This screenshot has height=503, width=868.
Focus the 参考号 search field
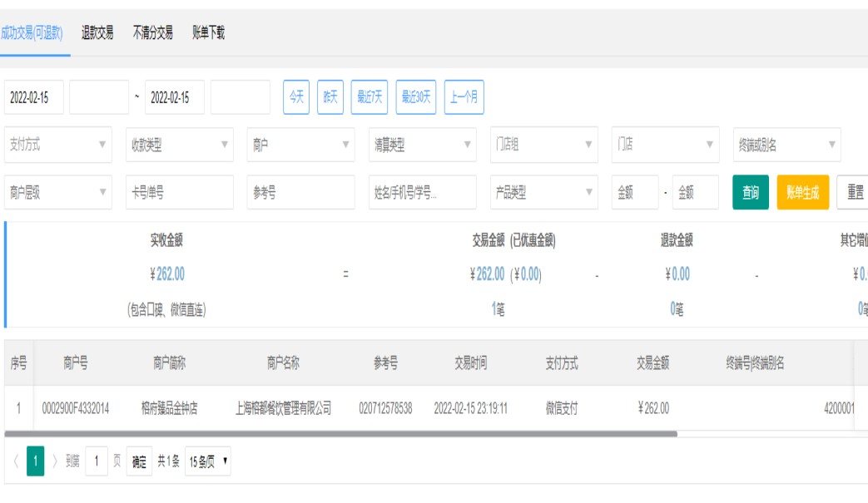tap(300, 192)
